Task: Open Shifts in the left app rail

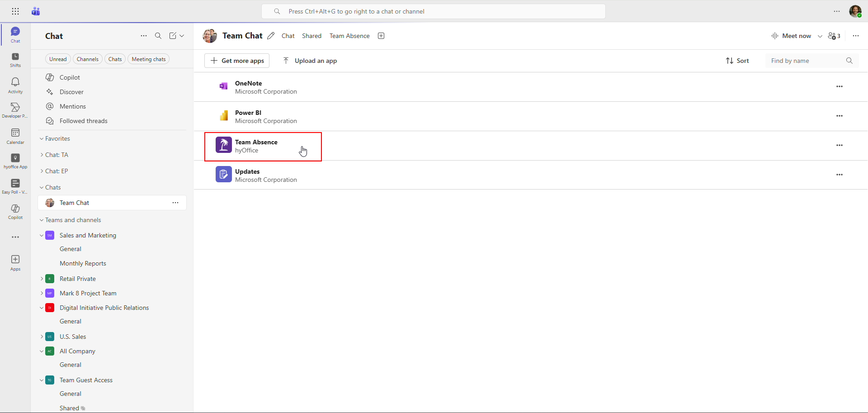Action: pyautogui.click(x=15, y=59)
